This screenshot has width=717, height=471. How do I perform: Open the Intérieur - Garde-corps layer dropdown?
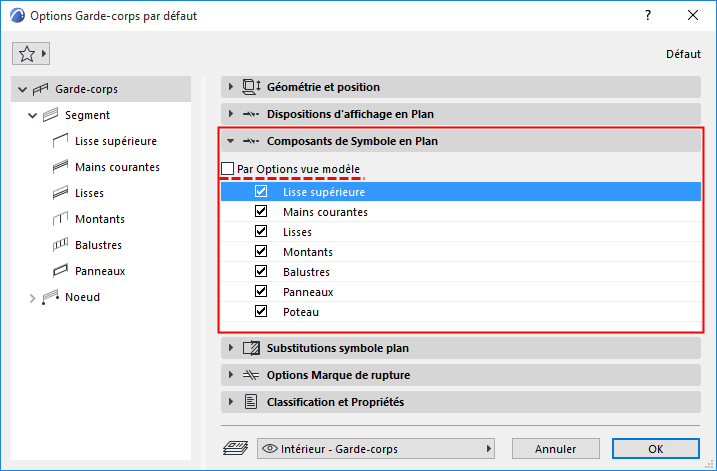pos(379,449)
